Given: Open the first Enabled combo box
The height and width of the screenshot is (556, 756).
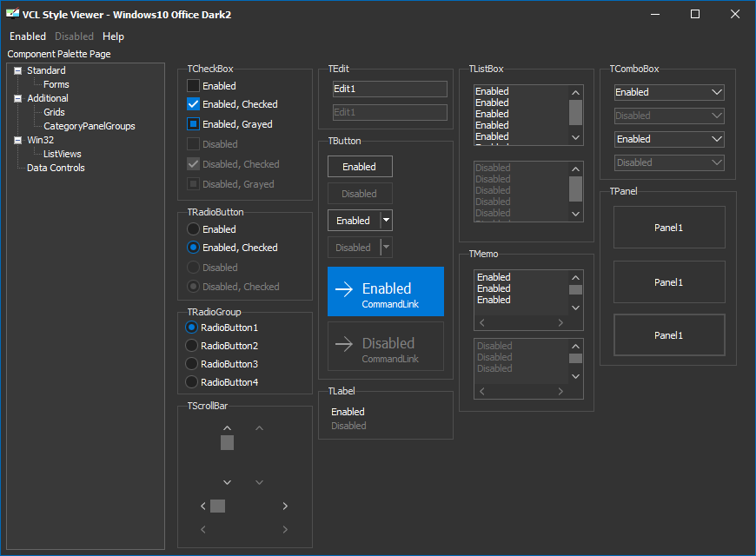Looking at the screenshot, I should [x=669, y=92].
